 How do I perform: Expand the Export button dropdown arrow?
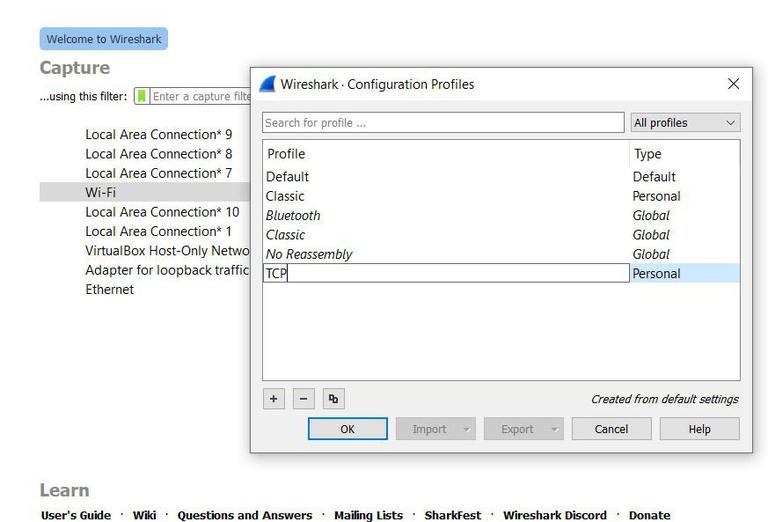pyautogui.click(x=555, y=429)
